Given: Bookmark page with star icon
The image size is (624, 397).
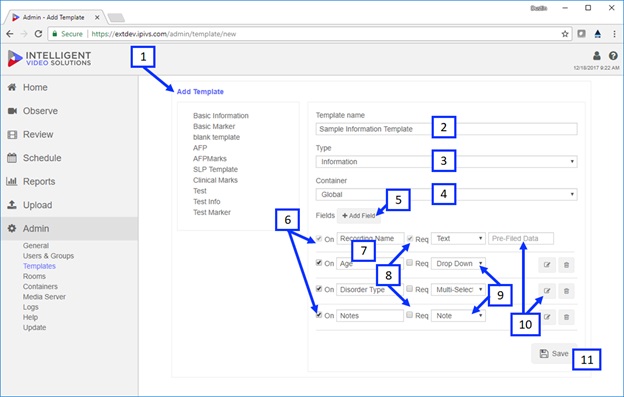Looking at the screenshot, I should tap(565, 34).
